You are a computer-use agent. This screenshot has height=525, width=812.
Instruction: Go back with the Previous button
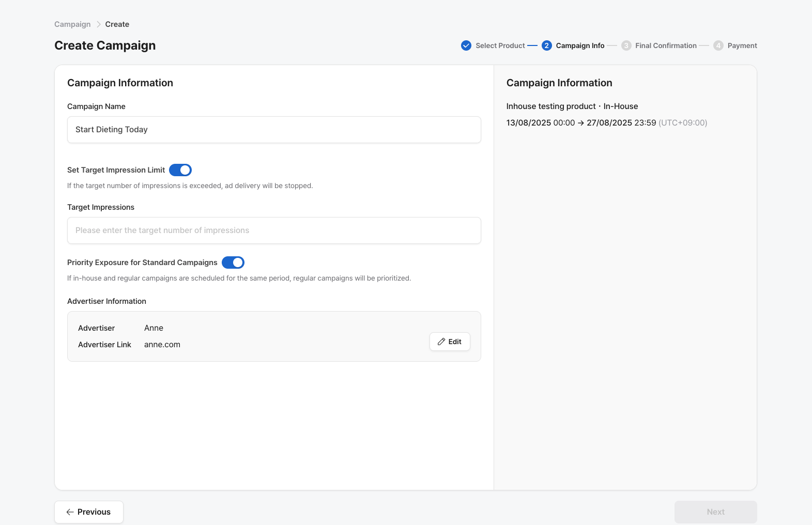point(89,512)
